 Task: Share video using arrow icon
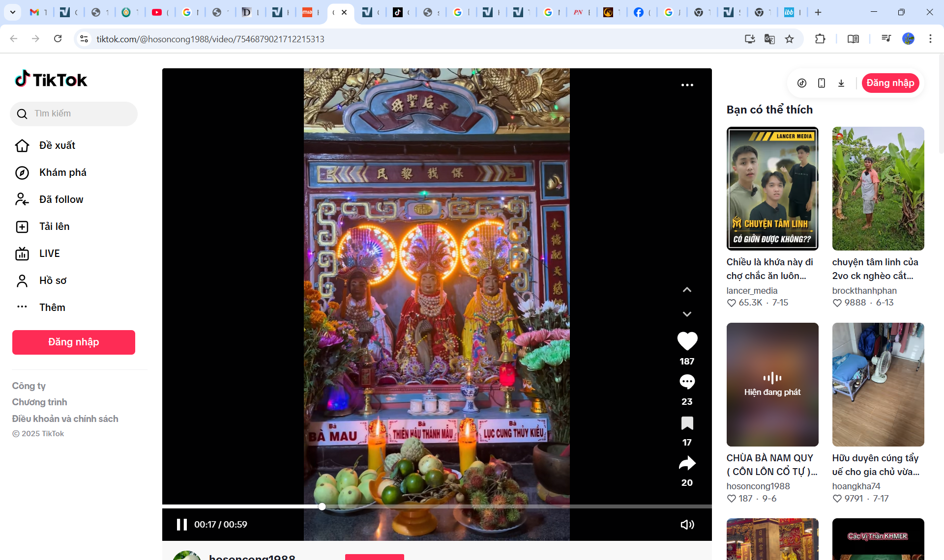687,463
